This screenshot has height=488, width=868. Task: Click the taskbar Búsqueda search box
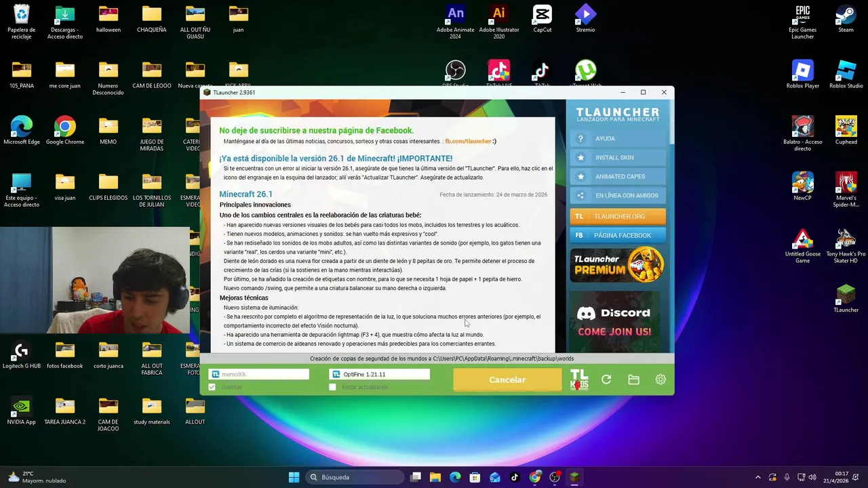pos(355,477)
